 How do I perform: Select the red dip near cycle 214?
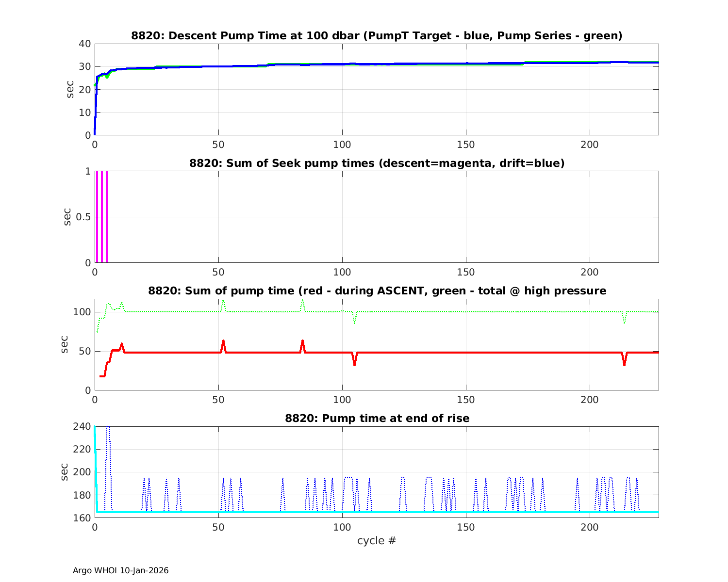pyautogui.click(x=624, y=363)
